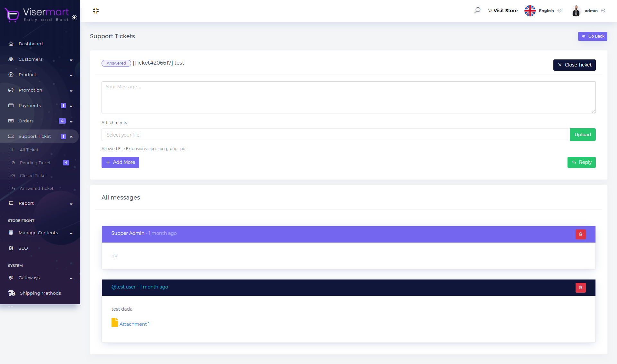This screenshot has width=617, height=364.
Task: Click the fullscreen collapse icon in header
Action: 96,11
